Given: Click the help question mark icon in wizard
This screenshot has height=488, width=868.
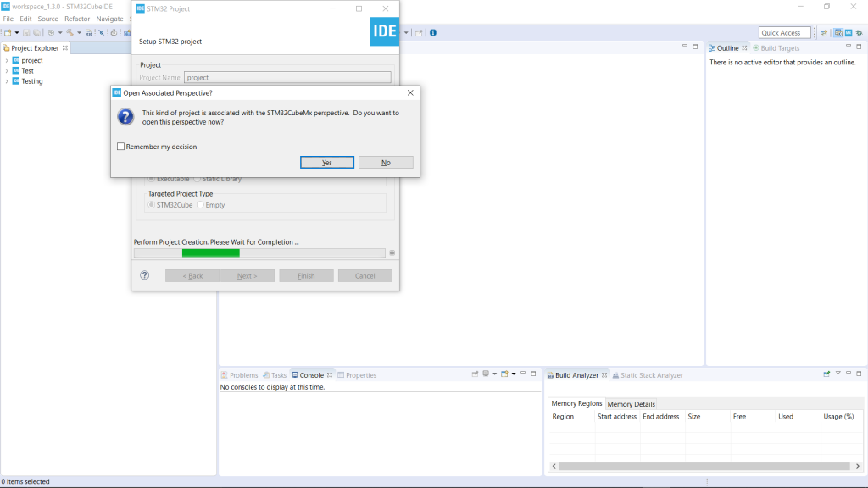Looking at the screenshot, I should 145,275.
